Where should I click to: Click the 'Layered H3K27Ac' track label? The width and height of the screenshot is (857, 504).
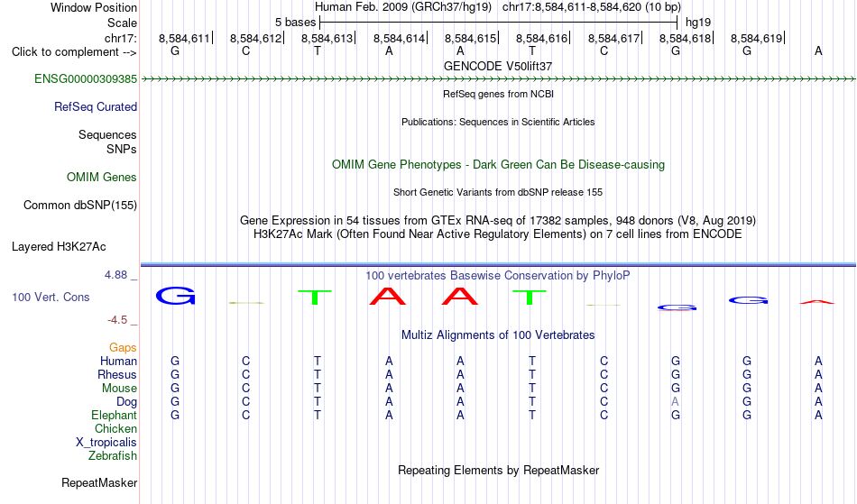(x=59, y=247)
